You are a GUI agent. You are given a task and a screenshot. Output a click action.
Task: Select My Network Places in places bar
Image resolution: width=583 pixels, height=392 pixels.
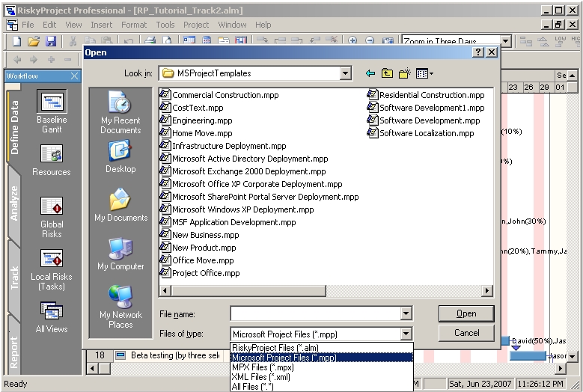click(x=120, y=307)
